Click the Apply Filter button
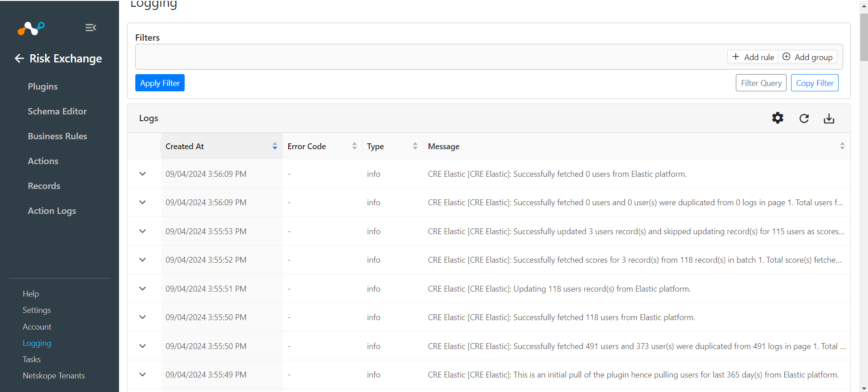868x392 pixels. click(x=160, y=83)
